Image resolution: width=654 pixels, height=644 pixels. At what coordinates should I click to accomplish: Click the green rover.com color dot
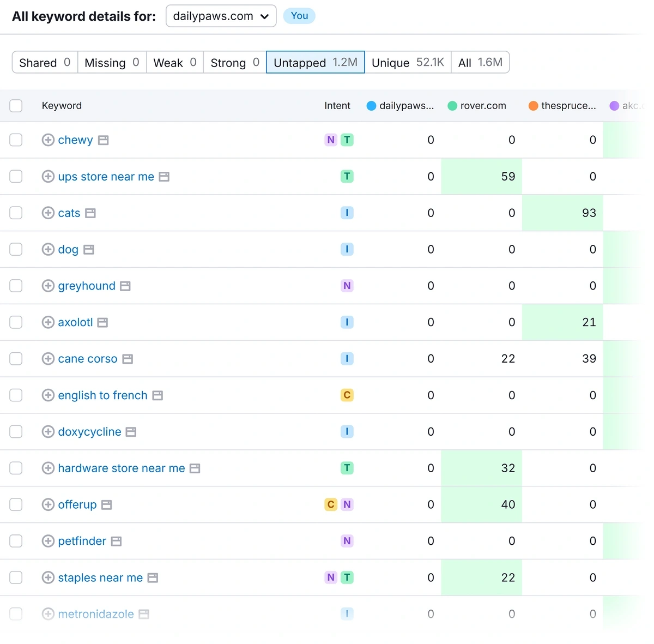452,106
